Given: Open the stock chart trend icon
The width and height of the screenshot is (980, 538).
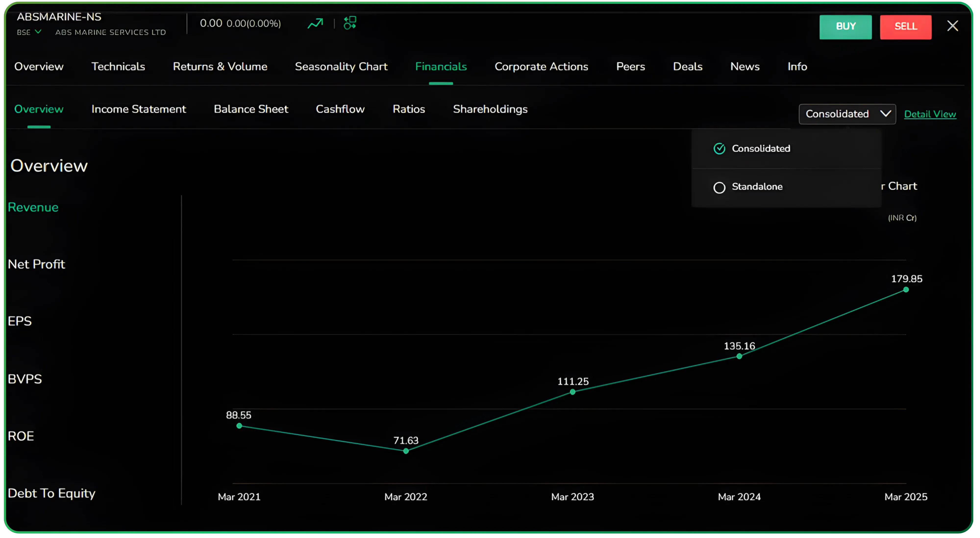Looking at the screenshot, I should pos(315,23).
